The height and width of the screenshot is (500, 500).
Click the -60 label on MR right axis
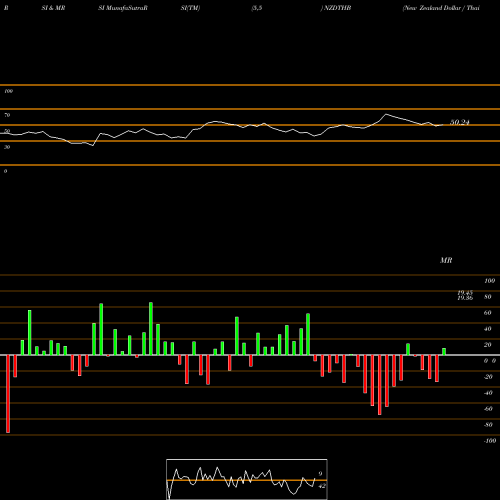488,409
